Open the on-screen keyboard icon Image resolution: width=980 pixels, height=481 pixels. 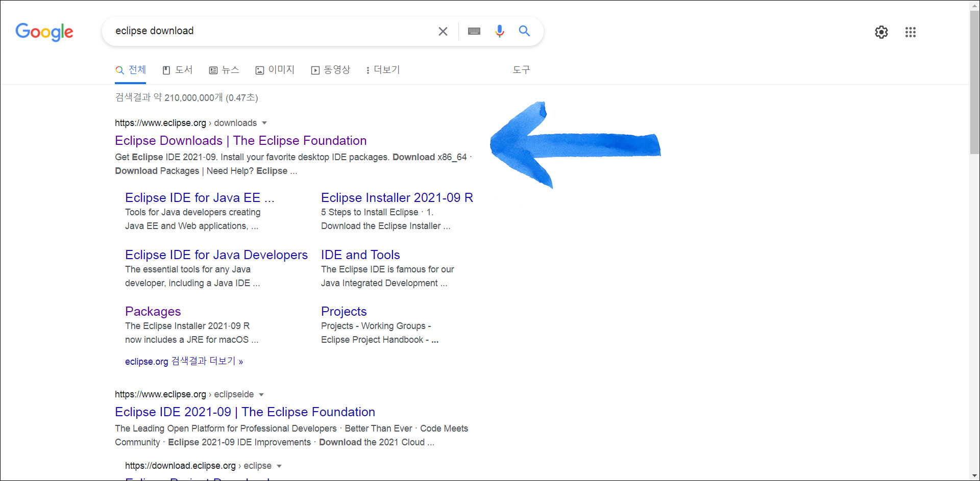pos(474,31)
